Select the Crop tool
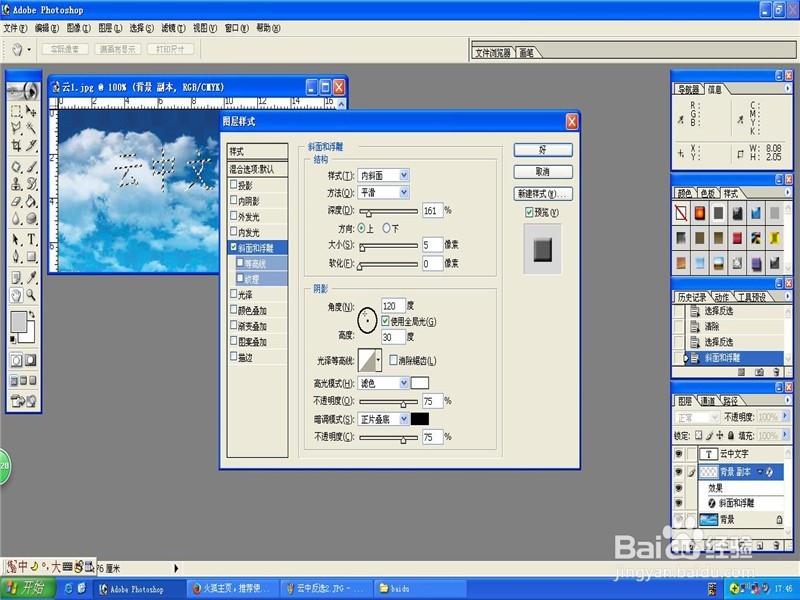This screenshot has width=800, height=600. pyautogui.click(x=16, y=145)
